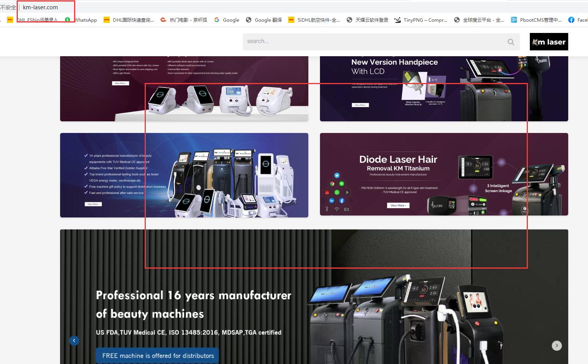Click the WiFi icon in the Diode Laser banner
Screen dimensions: 588x364
337,209
